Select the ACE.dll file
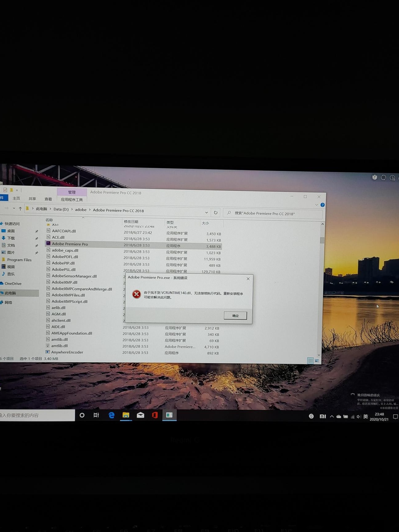 (x=58, y=237)
